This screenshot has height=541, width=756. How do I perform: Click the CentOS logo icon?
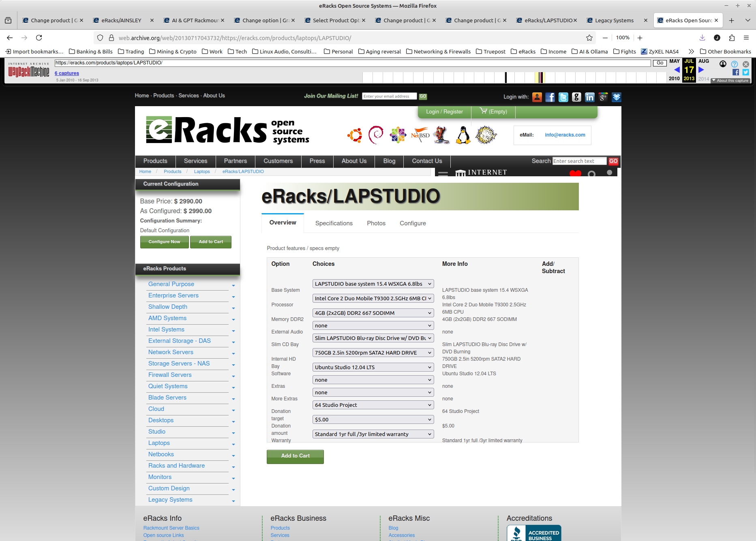(x=398, y=135)
